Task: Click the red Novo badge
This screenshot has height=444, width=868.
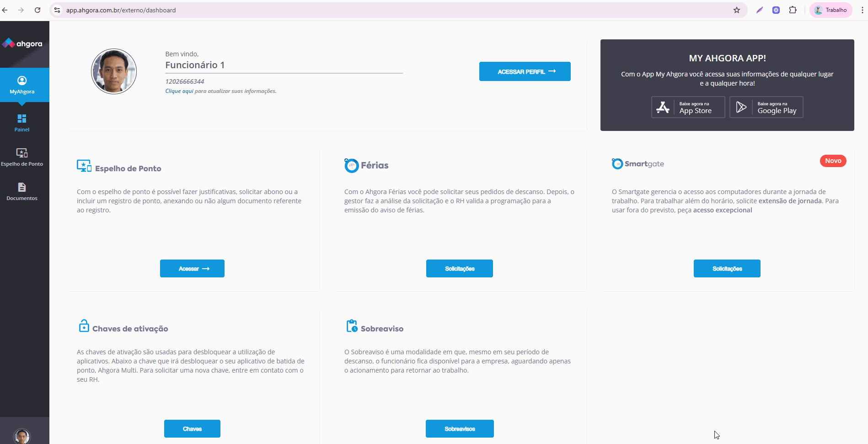Action: pos(833,161)
